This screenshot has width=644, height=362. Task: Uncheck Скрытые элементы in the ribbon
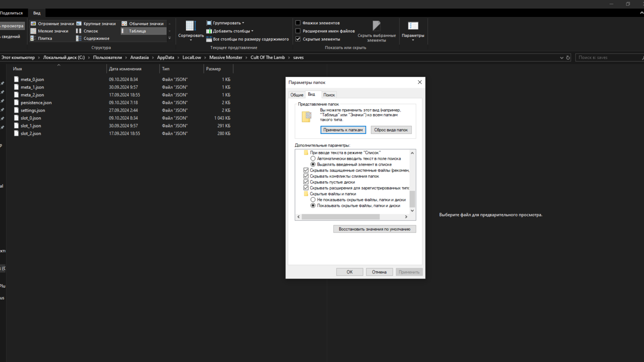[298, 39]
